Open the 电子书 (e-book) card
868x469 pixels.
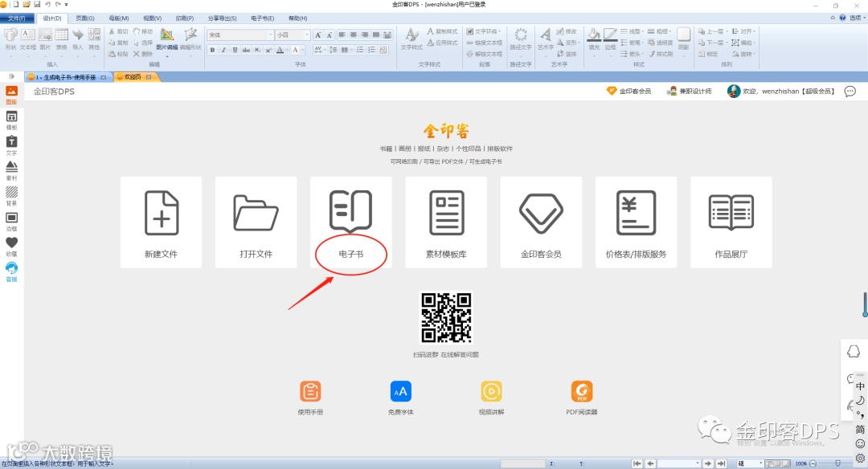351,222
